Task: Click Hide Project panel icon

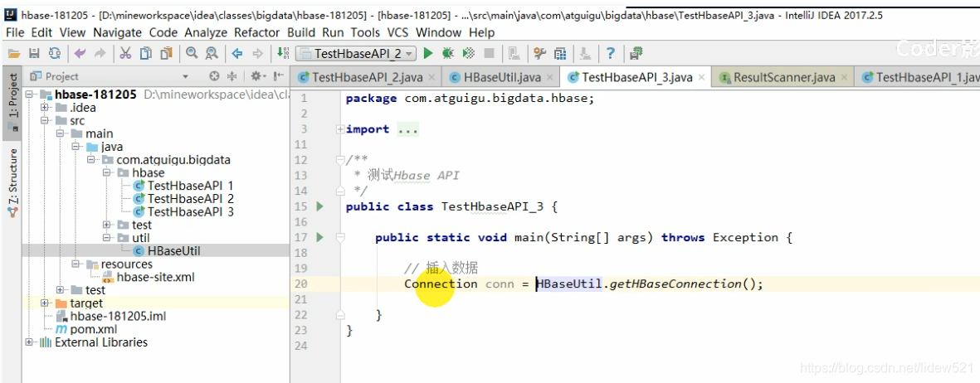Action: tap(278, 76)
